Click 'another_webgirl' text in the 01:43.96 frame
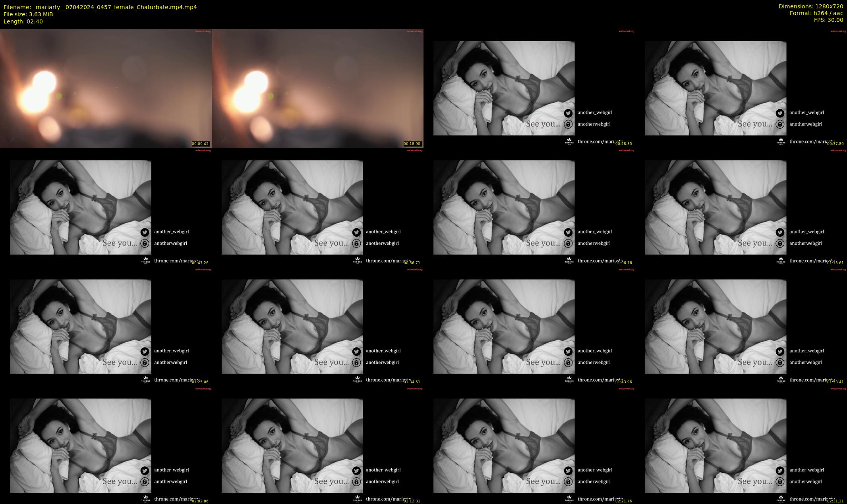Screen dimensions: 847x504 pyautogui.click(x=595, y=351)
